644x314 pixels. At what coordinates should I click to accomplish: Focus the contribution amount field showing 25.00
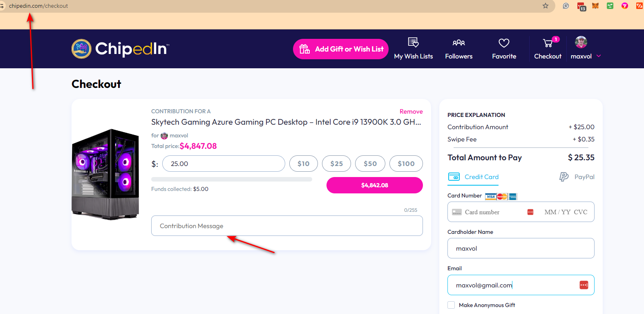coord(224,164)
